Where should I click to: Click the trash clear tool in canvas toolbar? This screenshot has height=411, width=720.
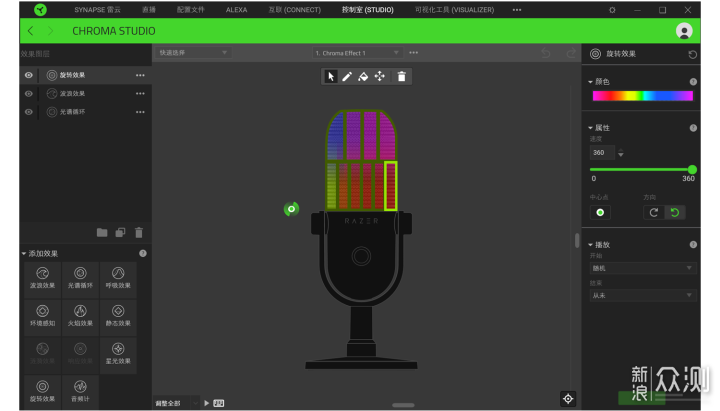402,76
